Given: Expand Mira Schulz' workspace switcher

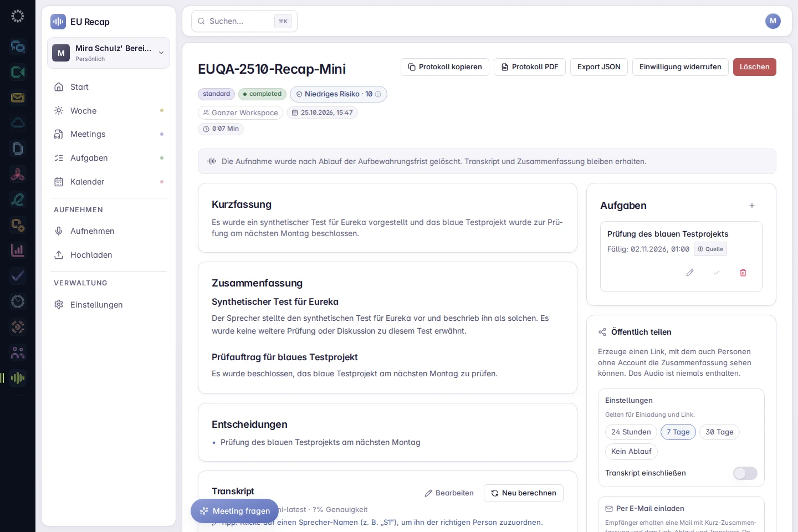Looking at the screenshot, I should click(109, 53).
